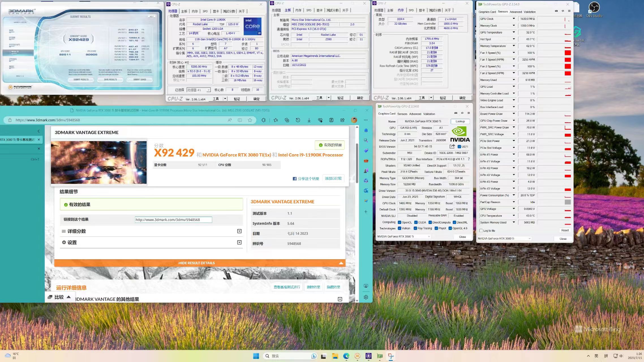Open Board Power Draw sensor dropdown
The height and width of the screenshot is (362, 644).
[x=514, y=114]
